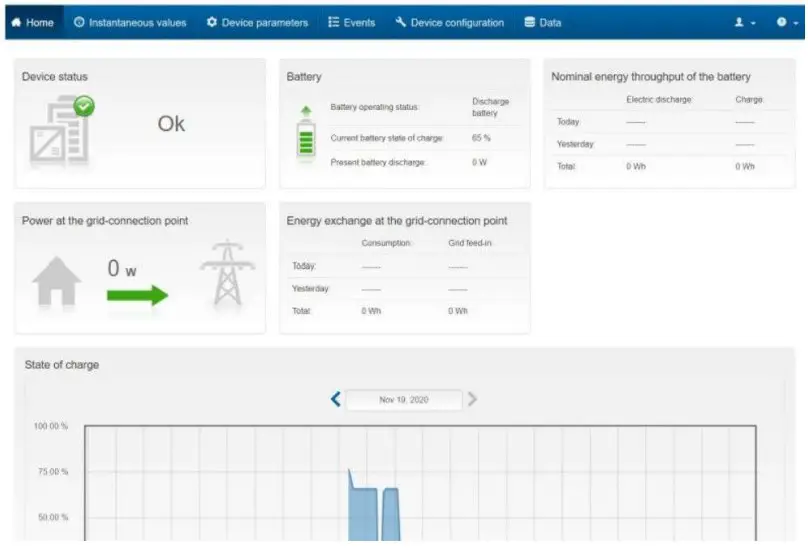Click the '0 W' battery discharge value
The image size is (808, 556).
[479, 162]
